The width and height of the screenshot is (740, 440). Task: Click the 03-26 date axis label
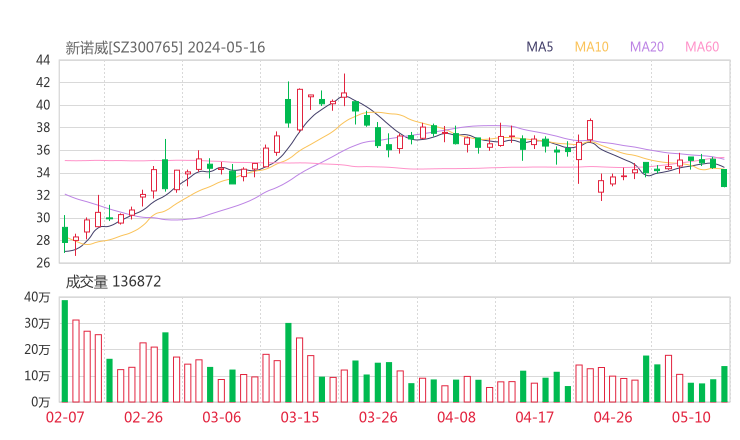378,417
